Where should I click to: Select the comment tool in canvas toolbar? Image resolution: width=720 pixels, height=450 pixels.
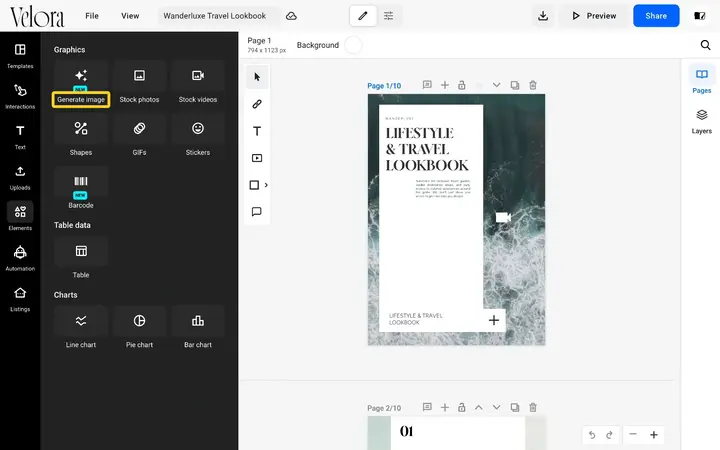point(257,212)
